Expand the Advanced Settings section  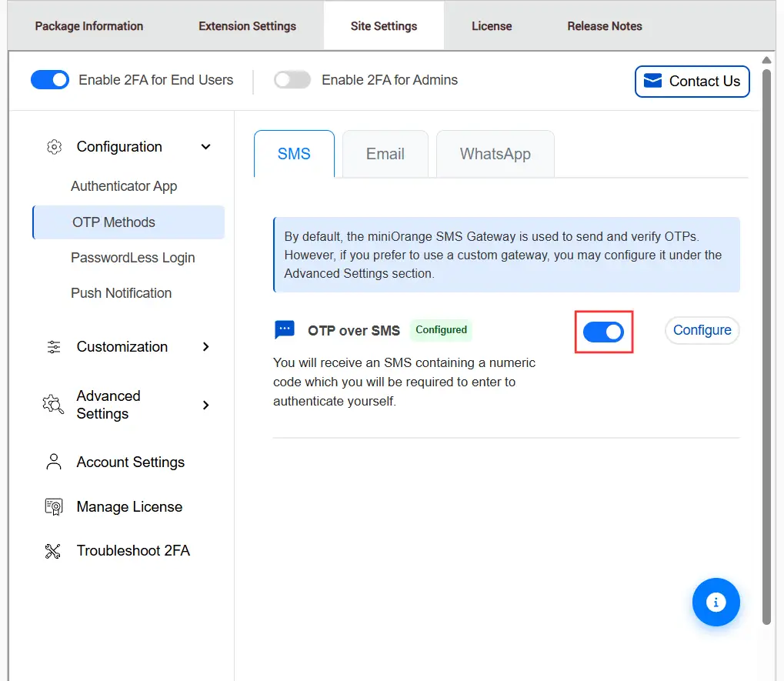coord(205,405)
